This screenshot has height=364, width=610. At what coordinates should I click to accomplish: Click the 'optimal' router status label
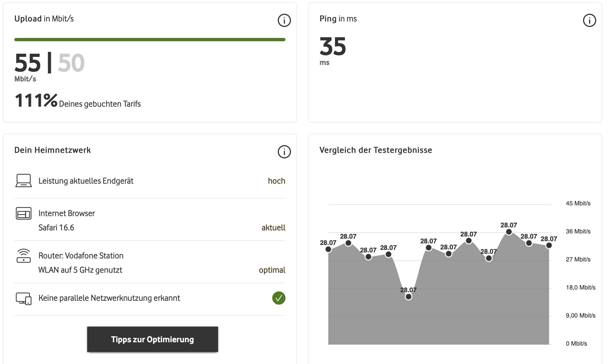click(272, 270)
